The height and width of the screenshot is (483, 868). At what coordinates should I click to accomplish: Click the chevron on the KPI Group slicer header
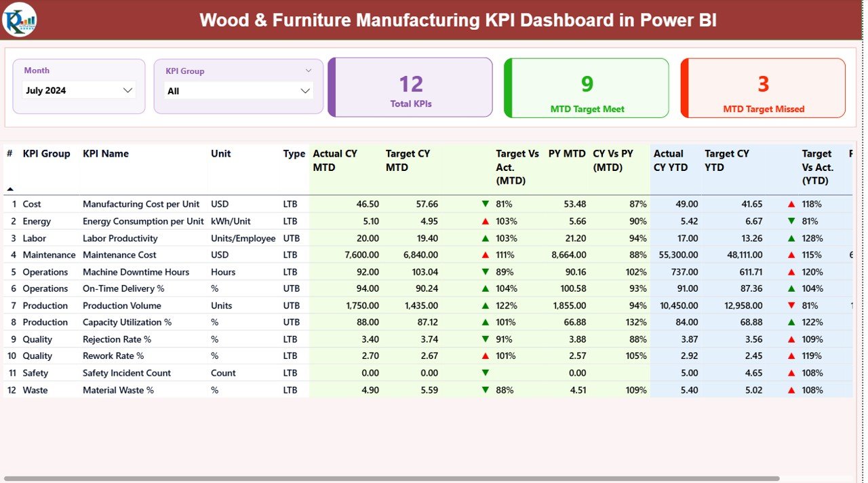309,70
